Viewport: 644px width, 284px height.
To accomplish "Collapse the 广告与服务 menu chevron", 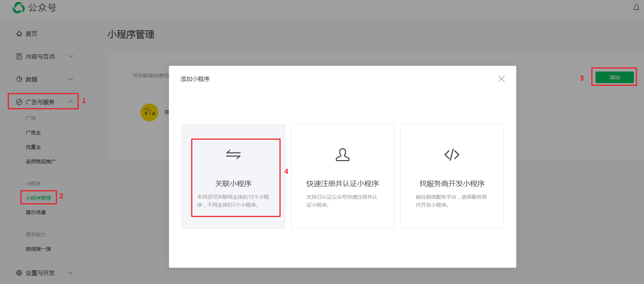I will click(71, 102).
